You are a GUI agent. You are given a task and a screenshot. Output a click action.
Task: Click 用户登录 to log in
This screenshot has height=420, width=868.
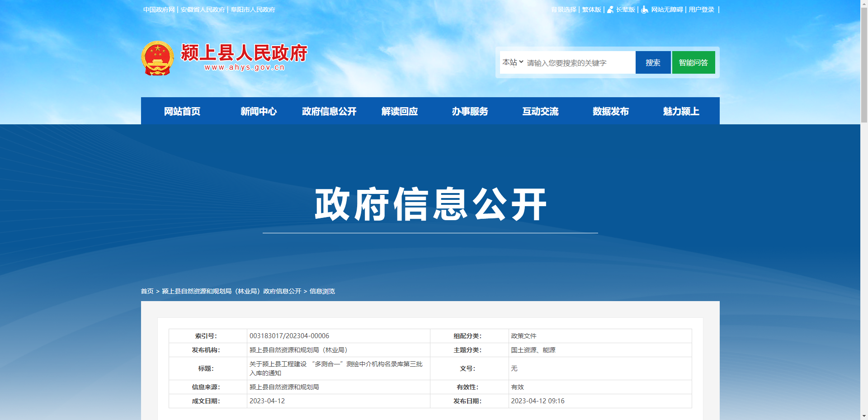pos(701,9)
